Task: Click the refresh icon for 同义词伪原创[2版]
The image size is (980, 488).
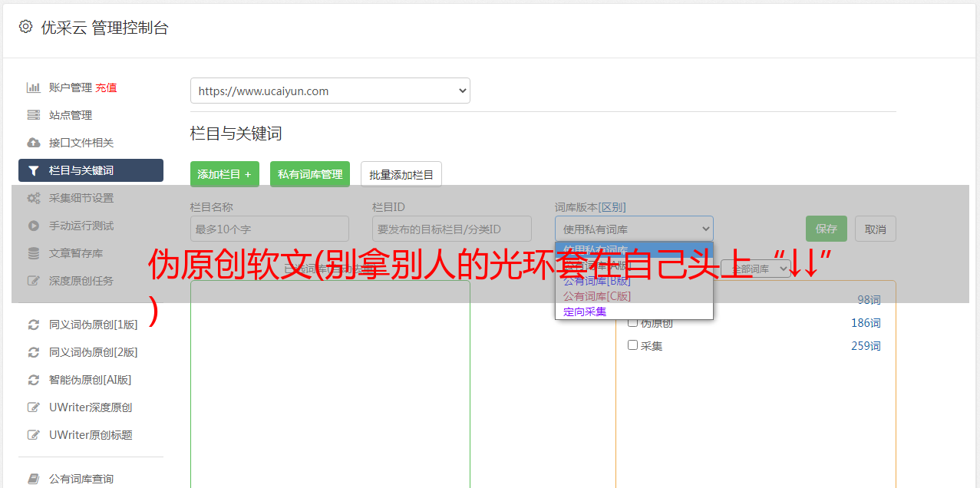Action: coord(33,352)
